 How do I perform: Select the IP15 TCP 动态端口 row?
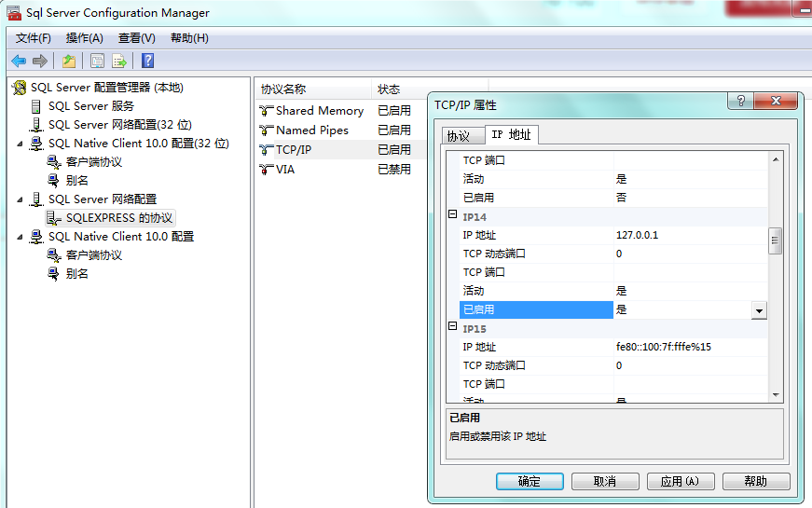(x=613, y=365)
